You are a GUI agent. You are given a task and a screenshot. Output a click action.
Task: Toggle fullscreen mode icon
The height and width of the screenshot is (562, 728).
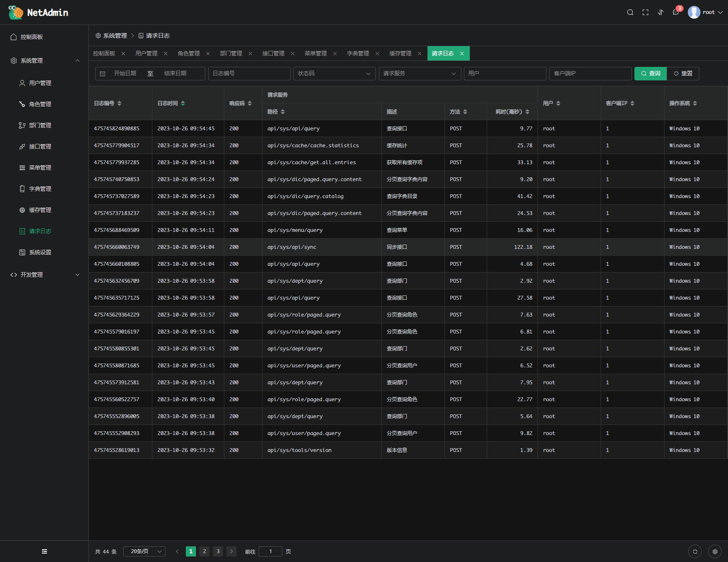pyautogui.click(x=645, y=12)
